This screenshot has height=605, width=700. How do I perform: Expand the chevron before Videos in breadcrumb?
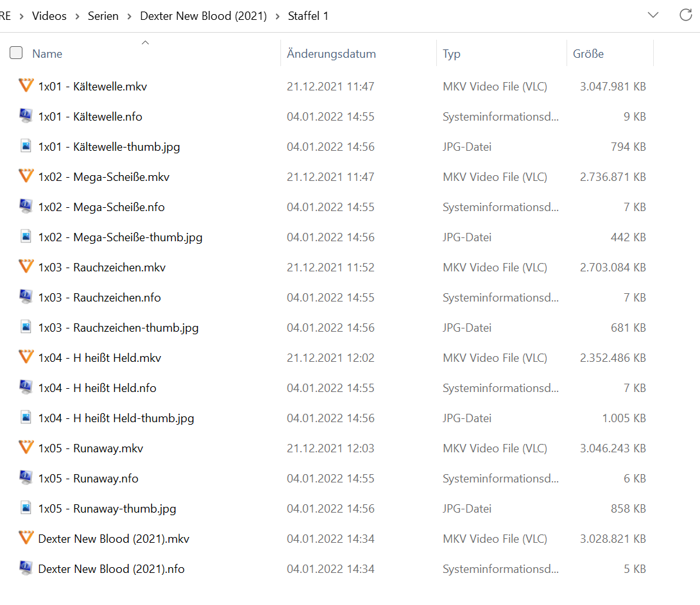point(21,17)
